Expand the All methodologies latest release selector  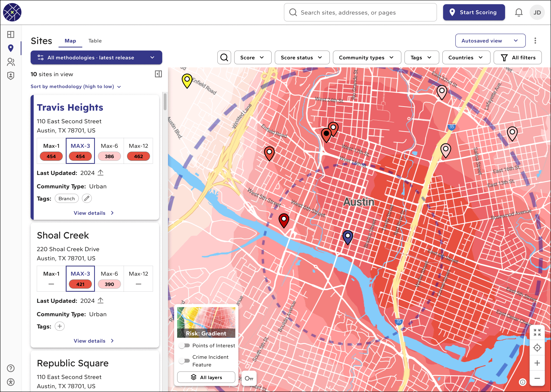(96, 57)
